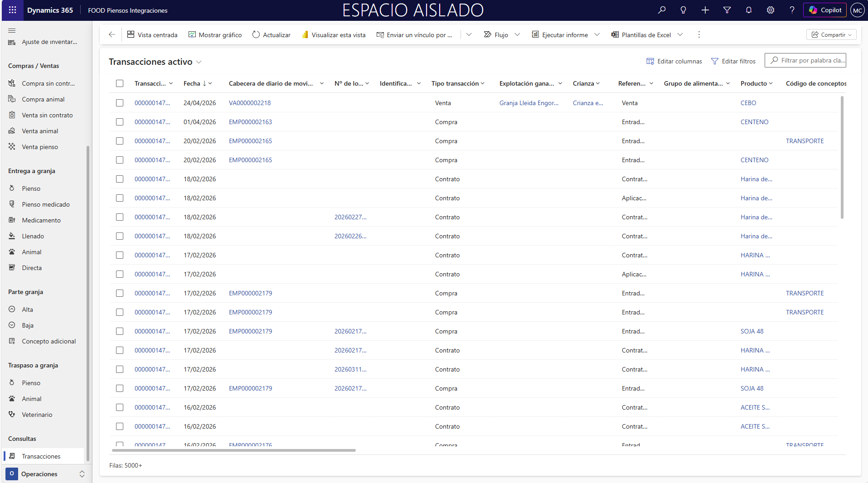Click the Actualizar refresh button
This screenshot has height=483, width=868.
(x=271, y=34)
